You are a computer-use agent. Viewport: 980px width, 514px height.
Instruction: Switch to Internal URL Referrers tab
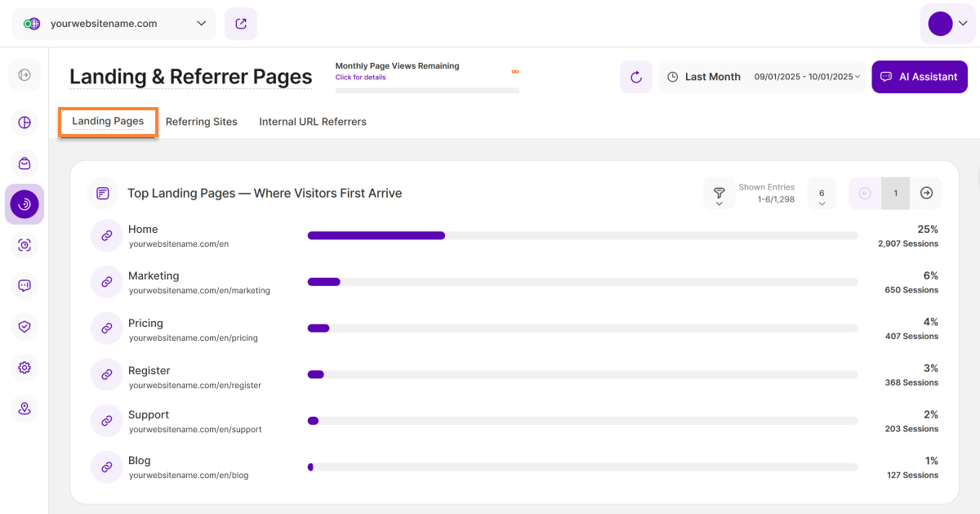click(313, 122)
